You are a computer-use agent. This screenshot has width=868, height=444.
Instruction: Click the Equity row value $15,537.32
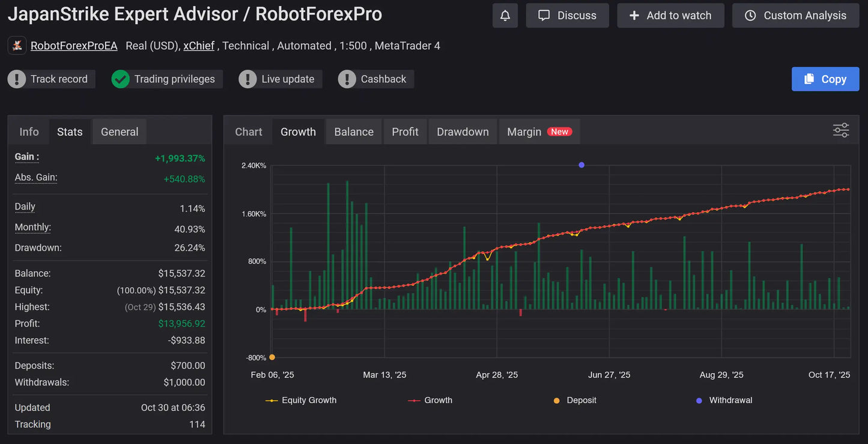click(182, 290)
